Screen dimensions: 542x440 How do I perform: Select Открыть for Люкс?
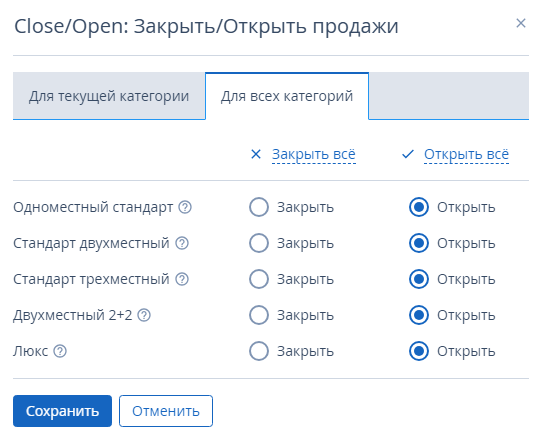419,351
